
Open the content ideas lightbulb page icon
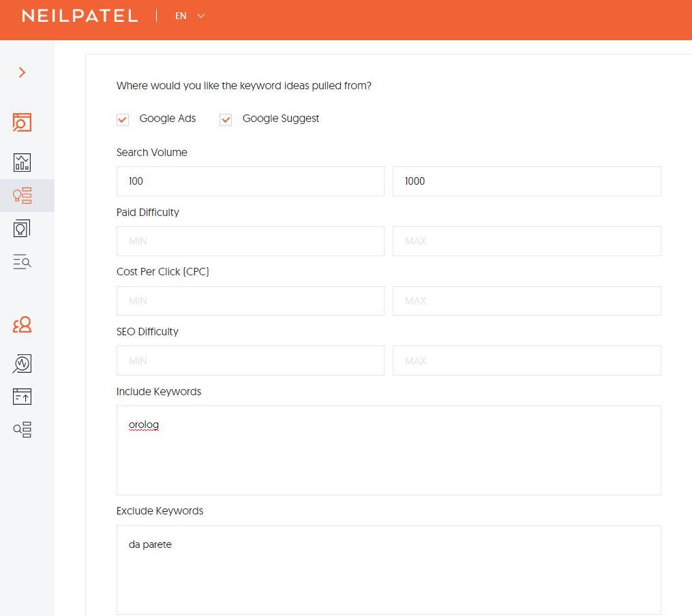[x=22, y=228]
